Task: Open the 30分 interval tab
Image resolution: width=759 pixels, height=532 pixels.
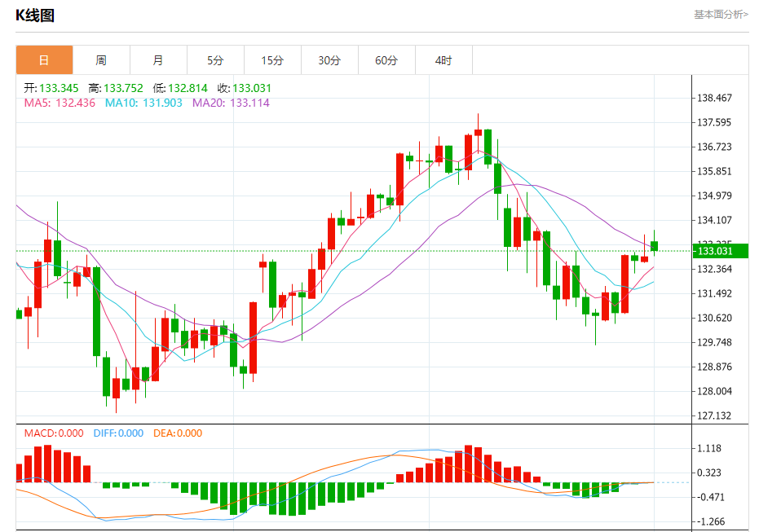Action: tap(329, 60)
